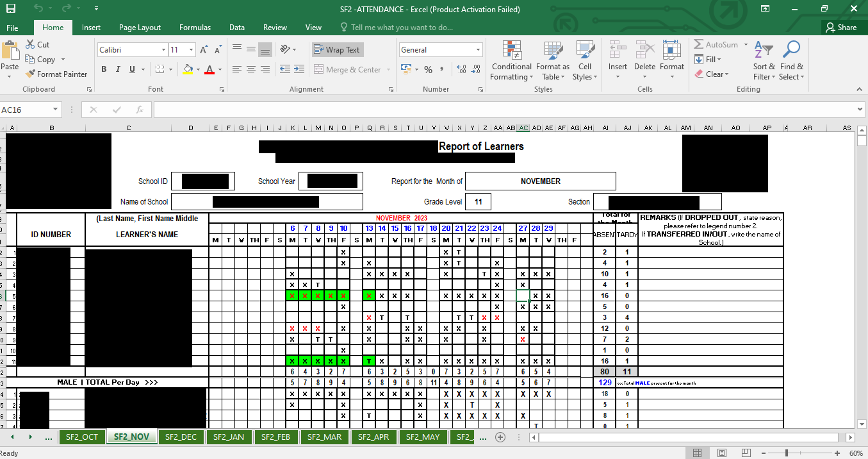Open Find & Select menu
This screenshot has height=459, width=868.
[791, 61]
